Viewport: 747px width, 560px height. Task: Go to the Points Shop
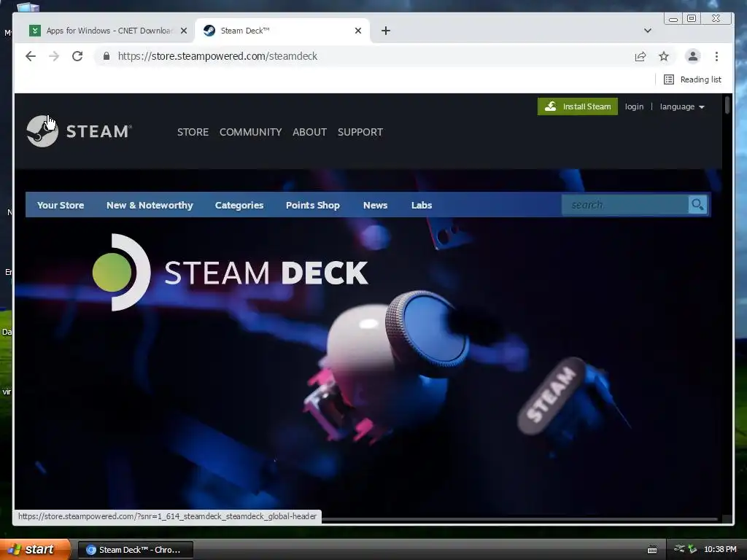pos(312,205)
